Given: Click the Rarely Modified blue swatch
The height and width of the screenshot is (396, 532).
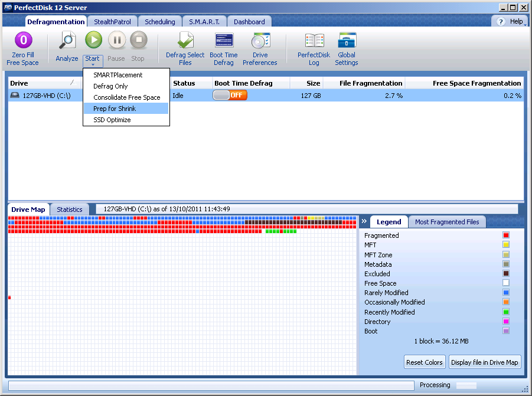Looking at the screenshot, I should pos(506,292).
